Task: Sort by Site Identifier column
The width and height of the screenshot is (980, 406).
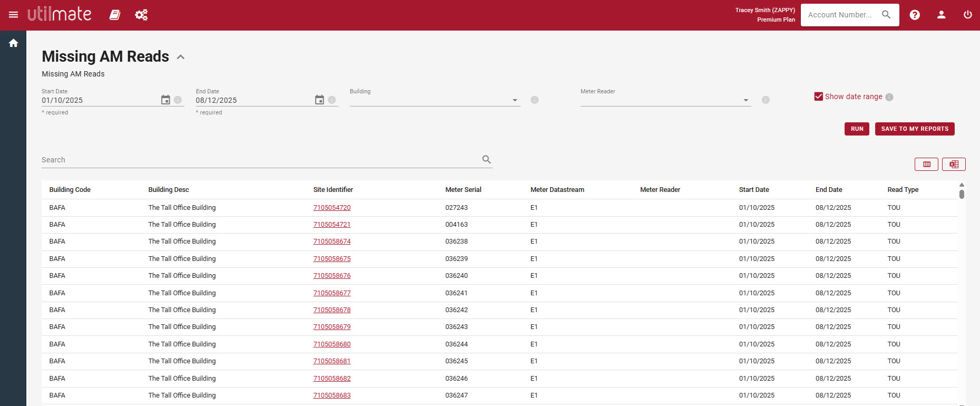Action: click(x=333, y=190)
